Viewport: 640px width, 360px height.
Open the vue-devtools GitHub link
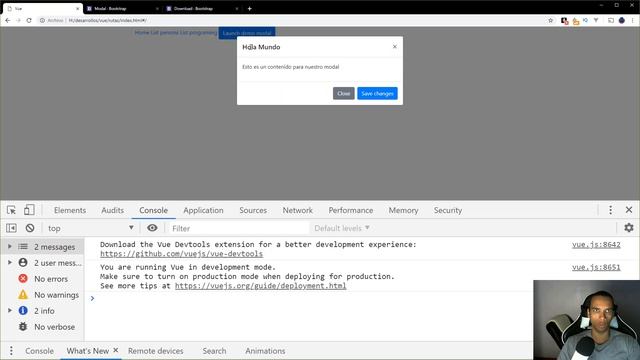click(x=182, y=254)
